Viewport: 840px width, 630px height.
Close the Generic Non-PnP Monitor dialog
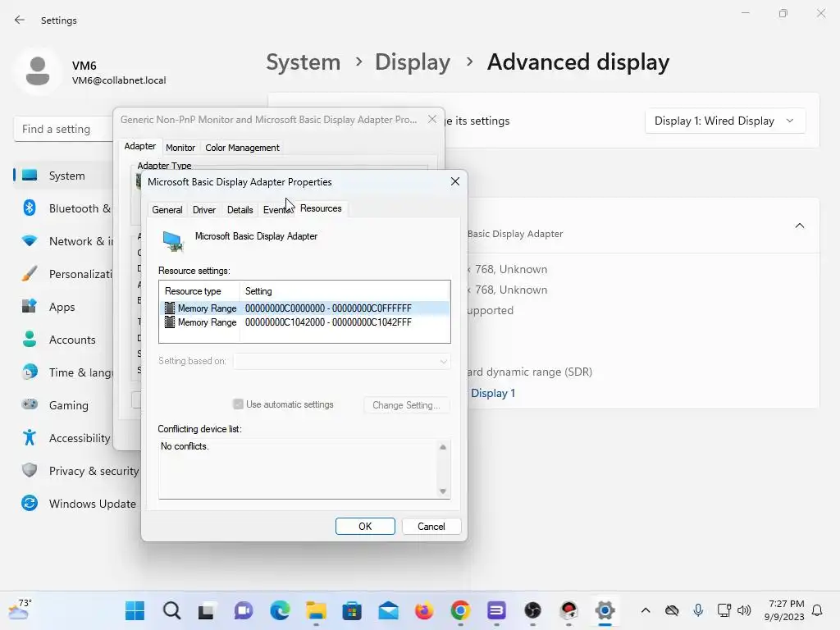pos(432,120)
